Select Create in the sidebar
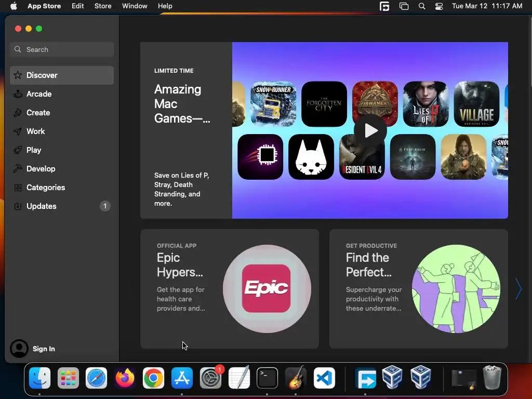This screenshot has width=532, height=399. tap(62, 113)
